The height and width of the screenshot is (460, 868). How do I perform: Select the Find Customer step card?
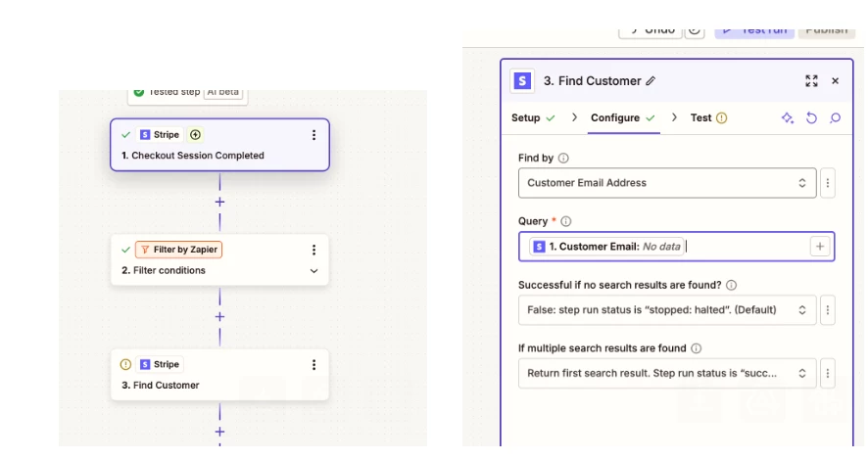coord(219,375)
